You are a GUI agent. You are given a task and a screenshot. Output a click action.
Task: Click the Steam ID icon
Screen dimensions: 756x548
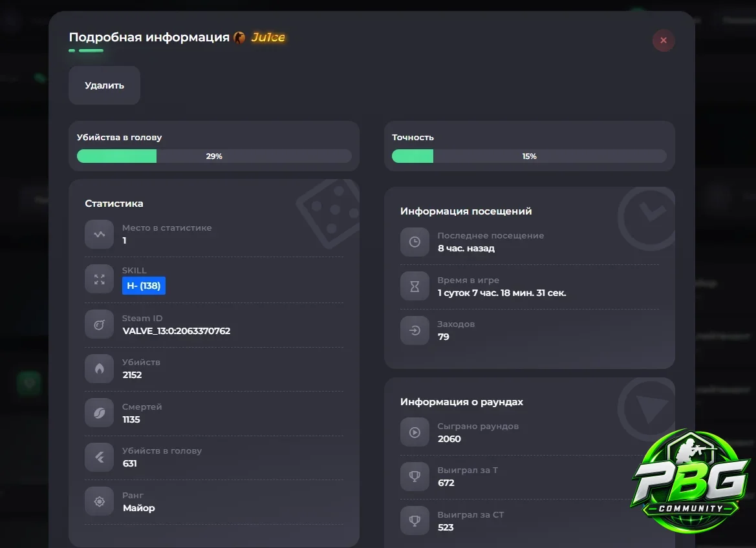[x=100, y=324]
